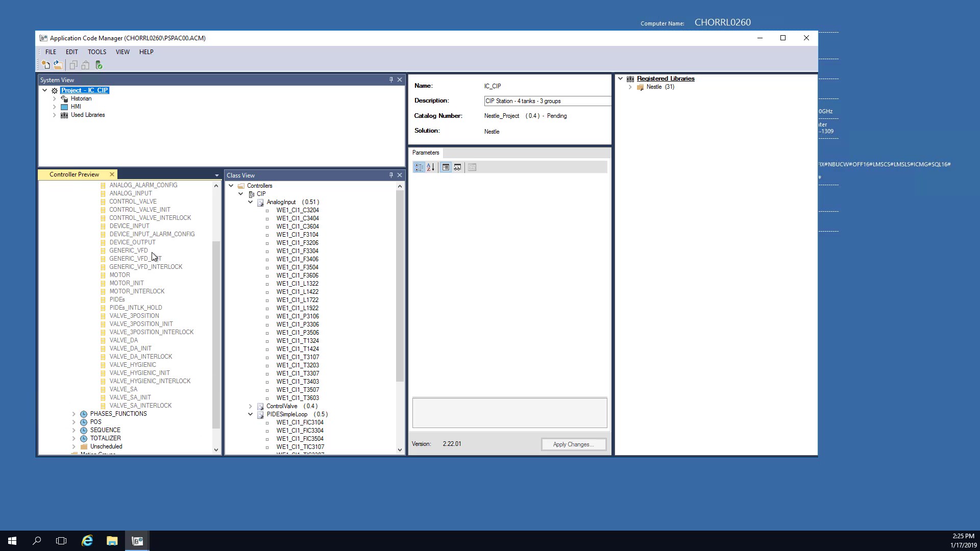The image size is (980, 551).
Task: Close the Class View panel
Action: tap(400, 175)
